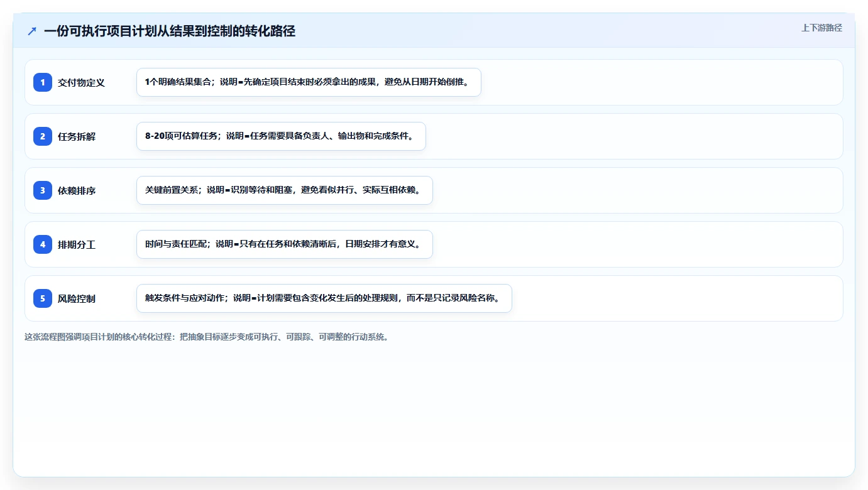This screenshot has height=490, width=868.
Task: Select the step 3 number badge
Action: (x=43, y=190)
